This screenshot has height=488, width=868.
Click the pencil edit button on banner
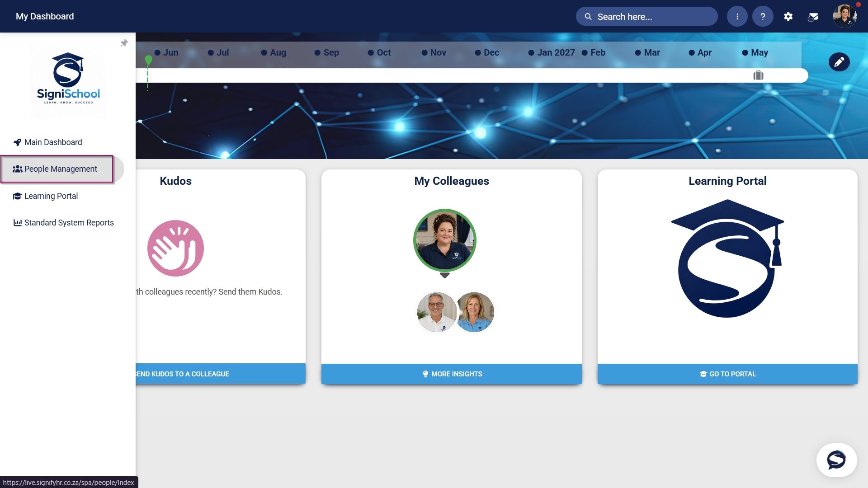839,62
